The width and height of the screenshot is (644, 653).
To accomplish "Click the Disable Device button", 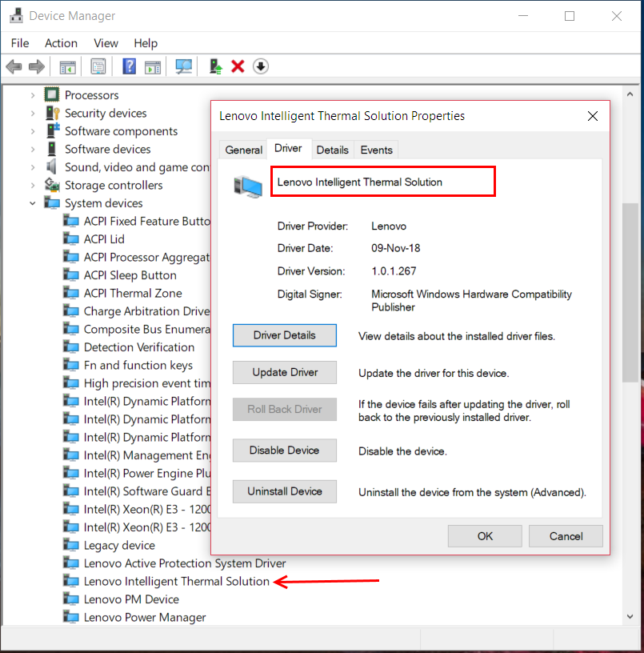I will click(x=285, y=451).
